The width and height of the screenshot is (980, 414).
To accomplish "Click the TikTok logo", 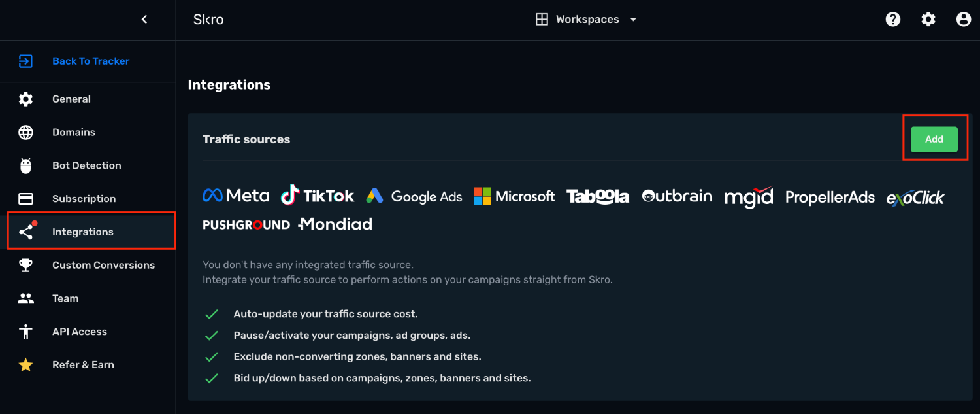I will coord(318,195).
